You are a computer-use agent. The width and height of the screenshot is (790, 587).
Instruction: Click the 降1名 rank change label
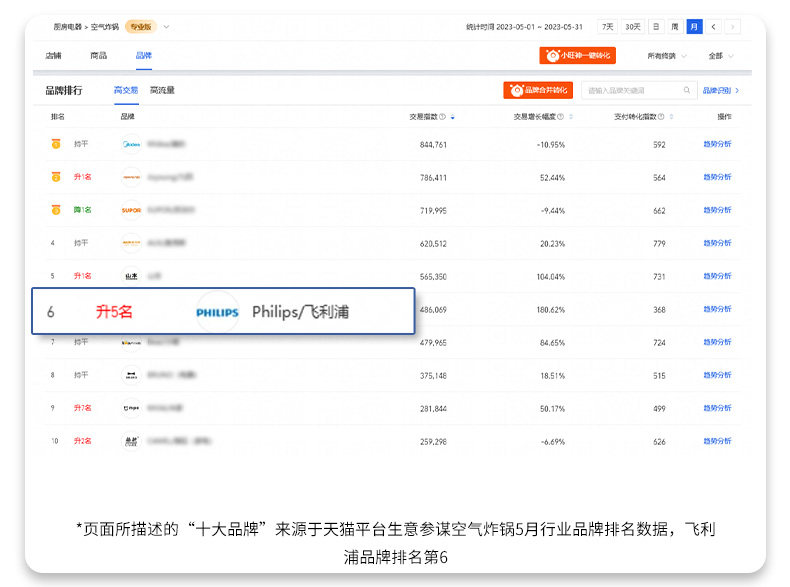pos(83,210)
